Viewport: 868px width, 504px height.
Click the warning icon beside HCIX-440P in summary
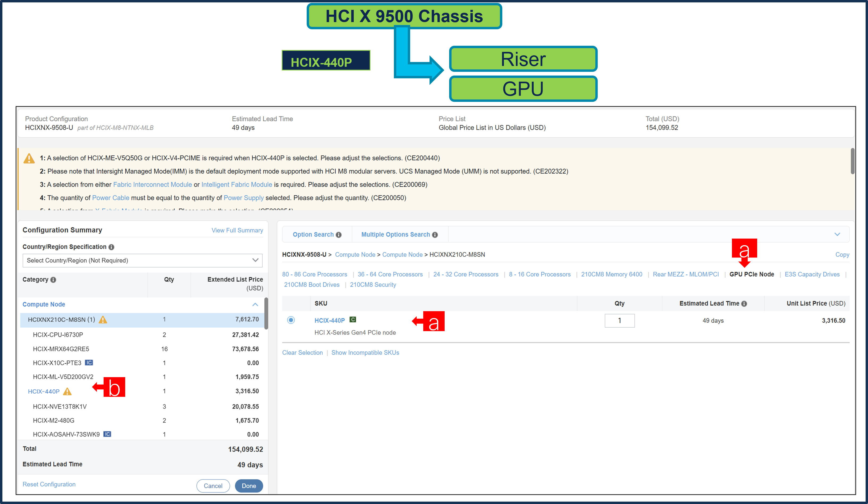(x=67, y=391)
